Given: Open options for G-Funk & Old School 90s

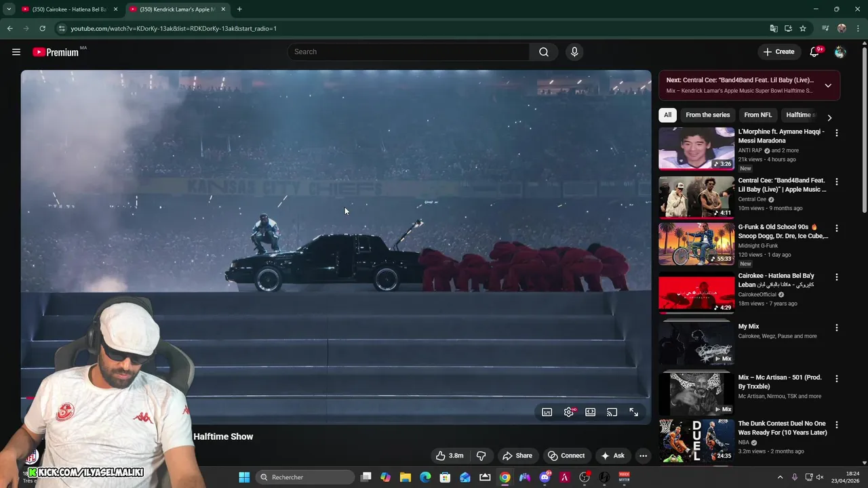Looking at the screenshot, I should point(837,228).
